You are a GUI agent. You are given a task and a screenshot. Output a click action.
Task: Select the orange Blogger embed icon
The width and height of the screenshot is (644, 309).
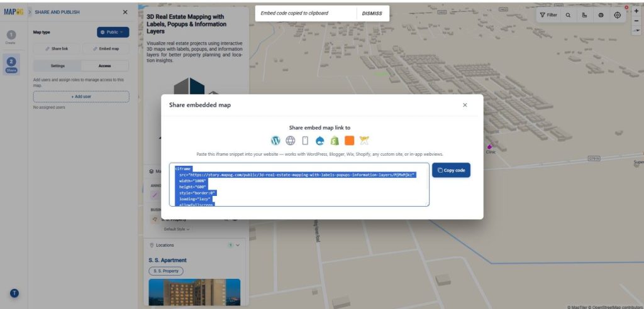(349, 141)
